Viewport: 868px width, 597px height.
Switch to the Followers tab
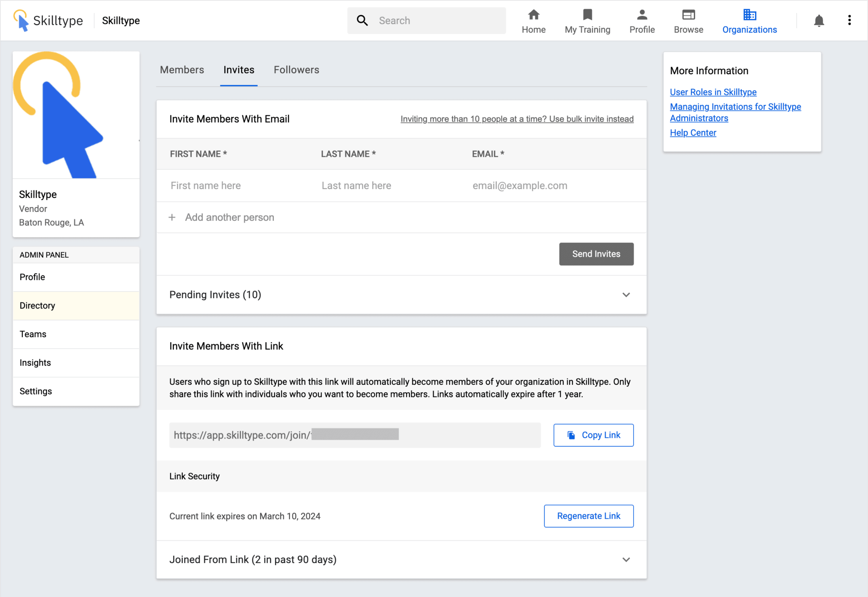coord(296,69)
